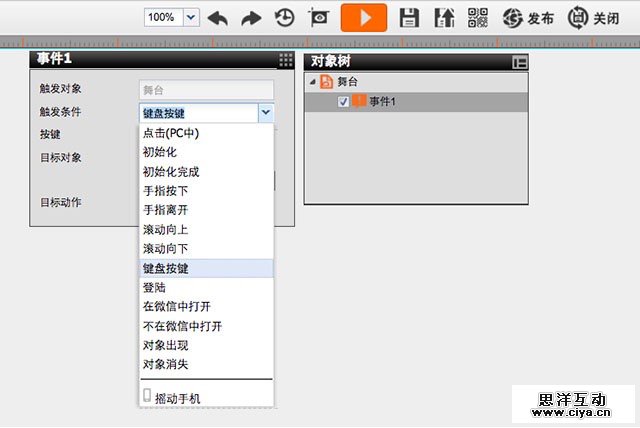
Task: Click the 发布 publish button
Action: pyautogui.click(x=528, y=18)
